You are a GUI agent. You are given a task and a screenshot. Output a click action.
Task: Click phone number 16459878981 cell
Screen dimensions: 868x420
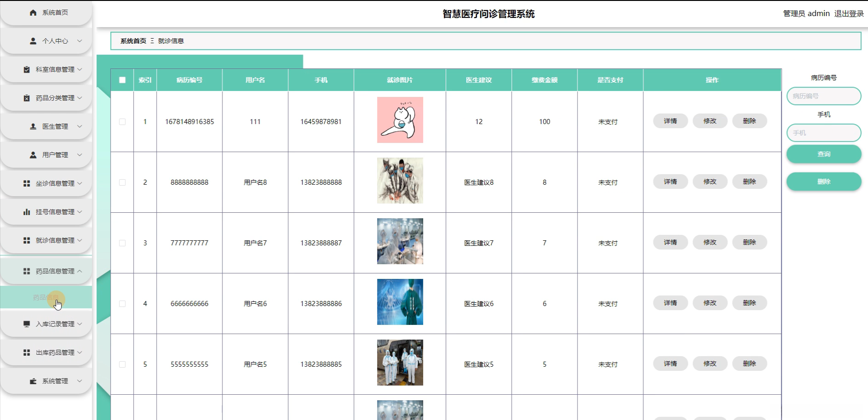click(x=321, y=122)
